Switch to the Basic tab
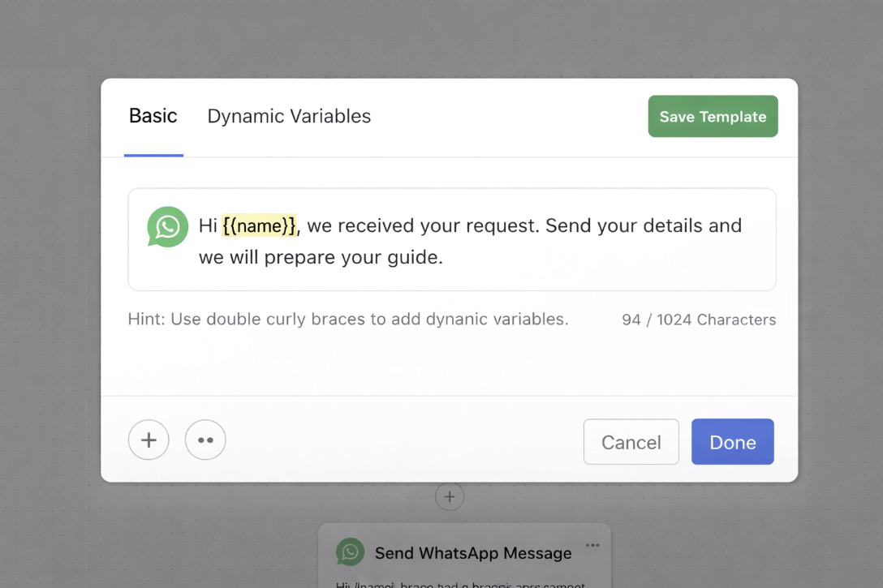The image size is (883, 588). 153,116
